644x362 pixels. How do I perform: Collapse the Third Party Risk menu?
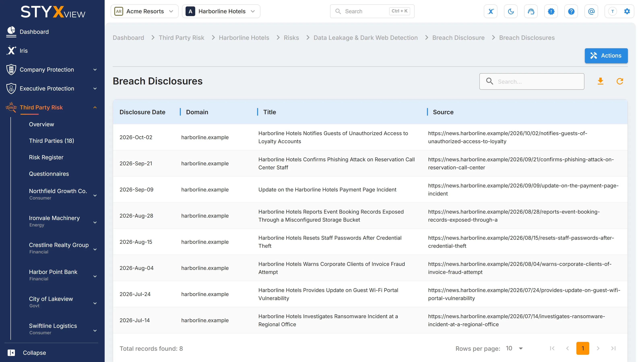pos(95,107)
